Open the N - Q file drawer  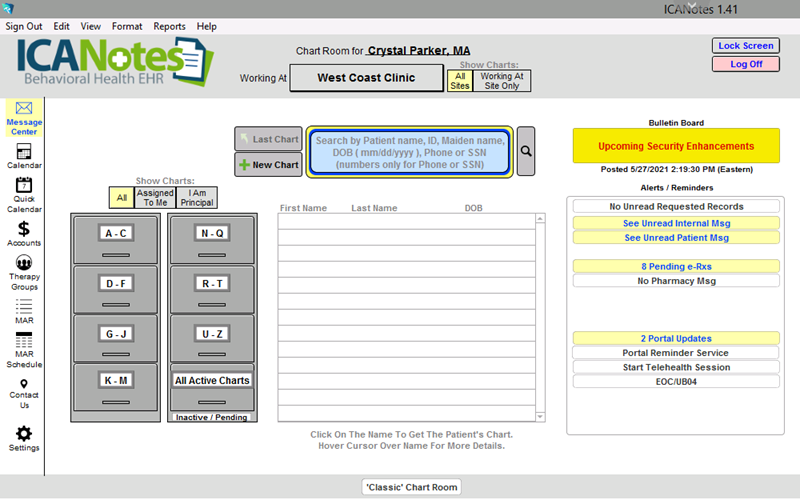[212, 234]
